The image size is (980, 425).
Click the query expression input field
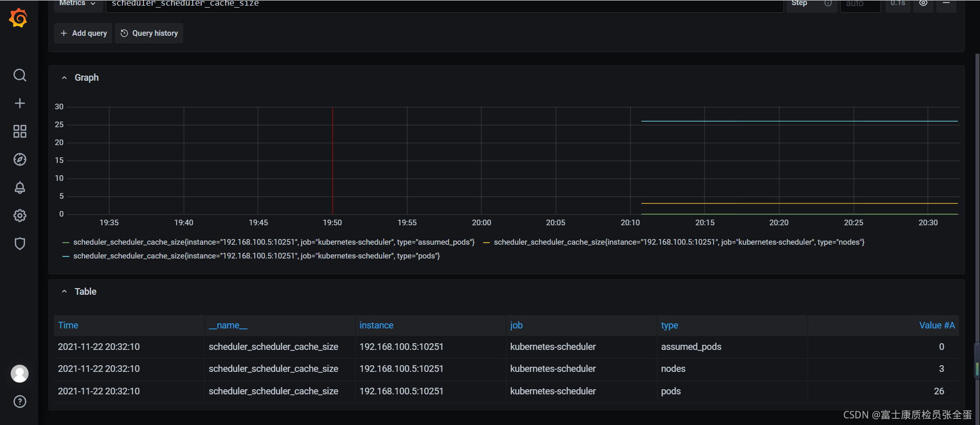[x=444, y=4]
